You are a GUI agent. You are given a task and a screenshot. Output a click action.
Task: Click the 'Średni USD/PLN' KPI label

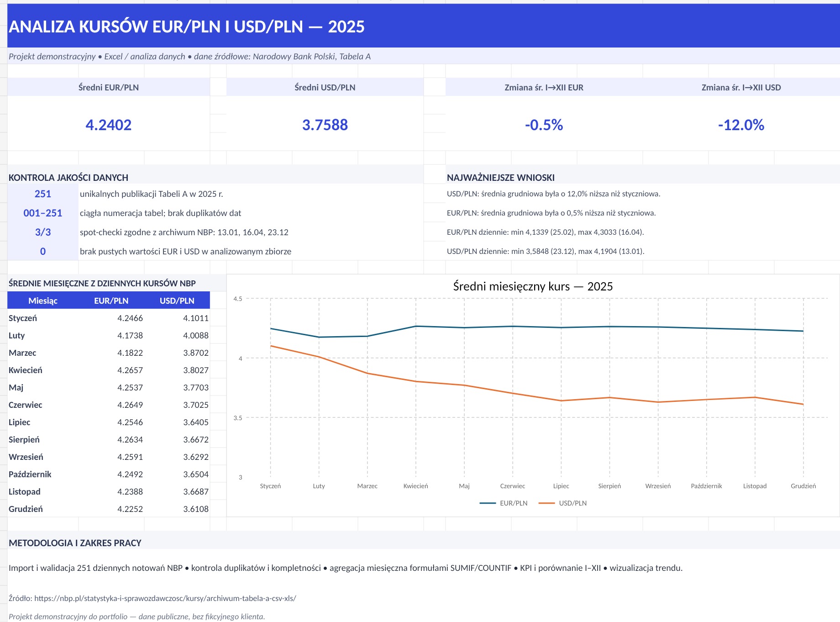pyautogui.click(x=325, y=87)
